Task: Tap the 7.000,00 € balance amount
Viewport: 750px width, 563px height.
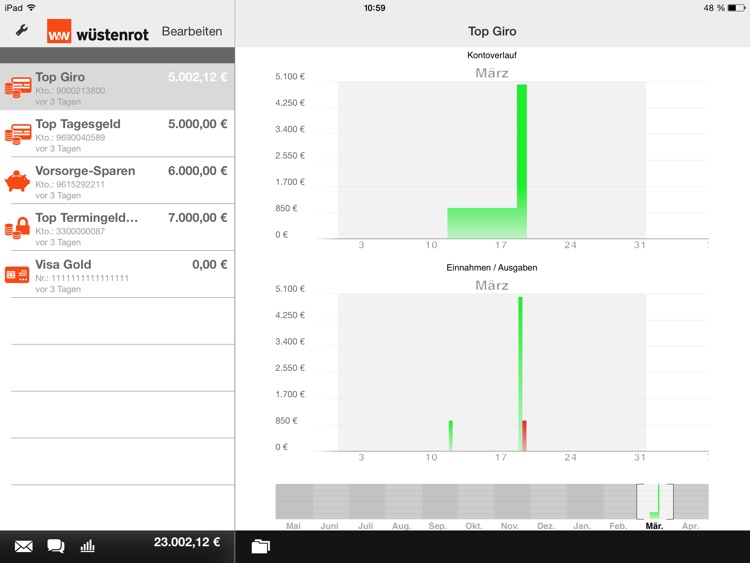Action: pyautogui.click(x=198, y=218)
